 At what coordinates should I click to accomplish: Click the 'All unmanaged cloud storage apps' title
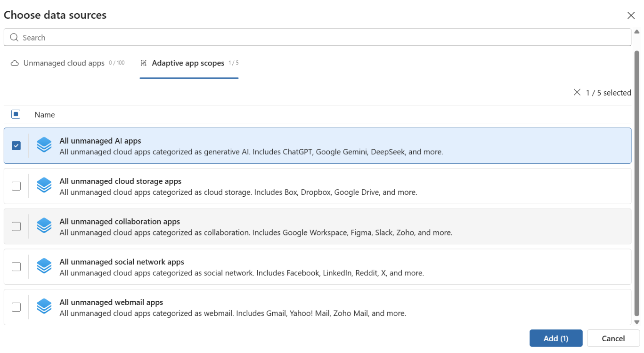click(x=121, y=181)
